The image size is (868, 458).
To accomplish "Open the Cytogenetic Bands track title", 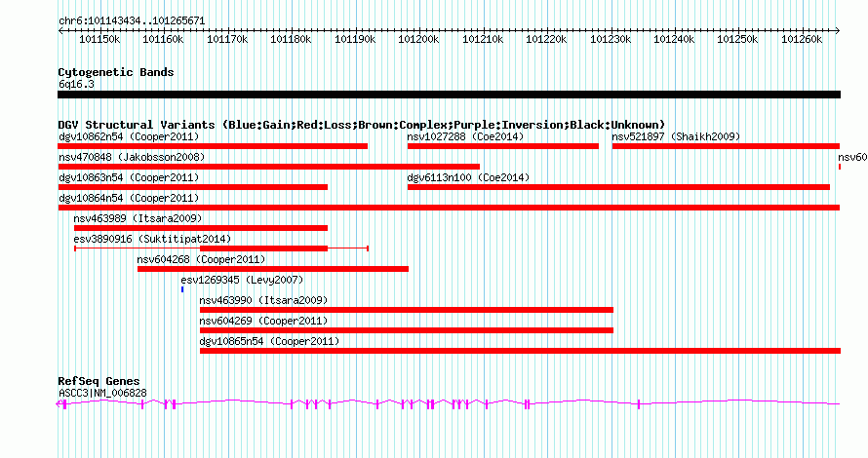I will [x=116, y=72].
